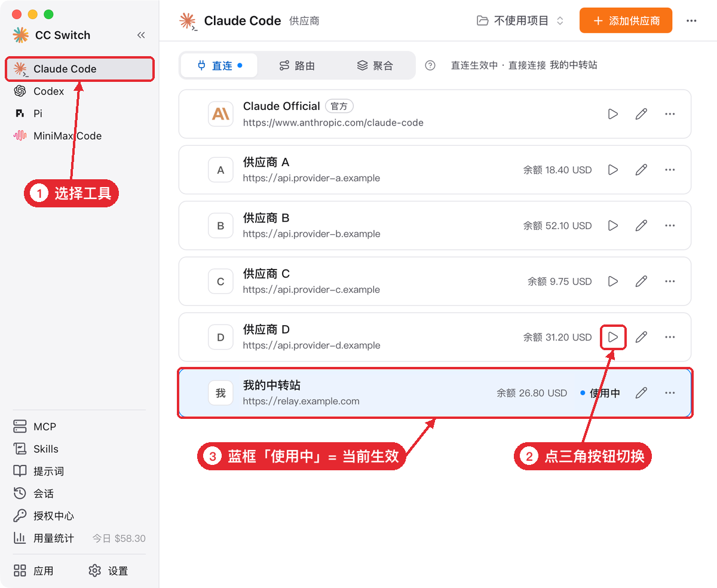The width and height of the screenshot is (717, 588).
Task: Click the Claude Code header logo
Action: [188, 21]
